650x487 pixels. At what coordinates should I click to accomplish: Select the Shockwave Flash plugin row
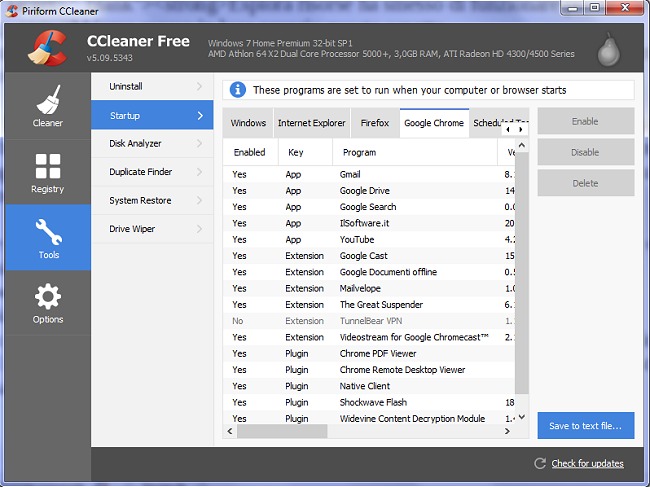click(369, 402)
